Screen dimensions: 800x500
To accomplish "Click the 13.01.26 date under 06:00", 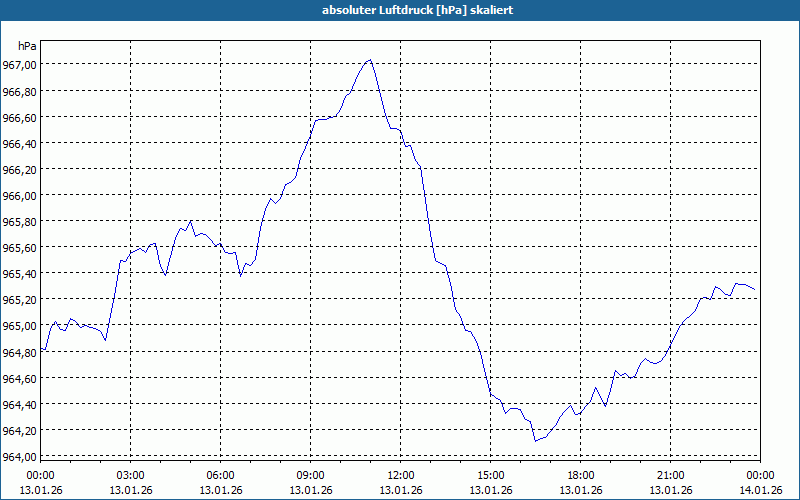I will (220, 490).
